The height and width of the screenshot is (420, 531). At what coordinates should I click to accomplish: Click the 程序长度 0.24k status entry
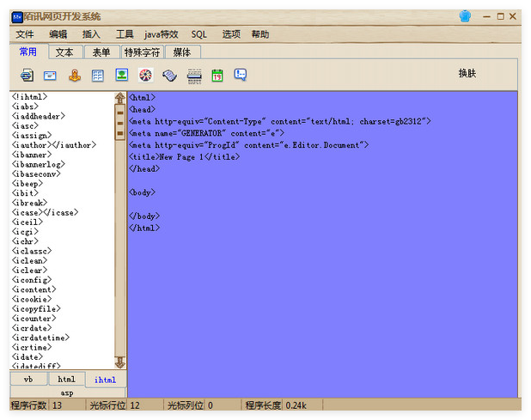pyautogui.click(x=276, y=405)
